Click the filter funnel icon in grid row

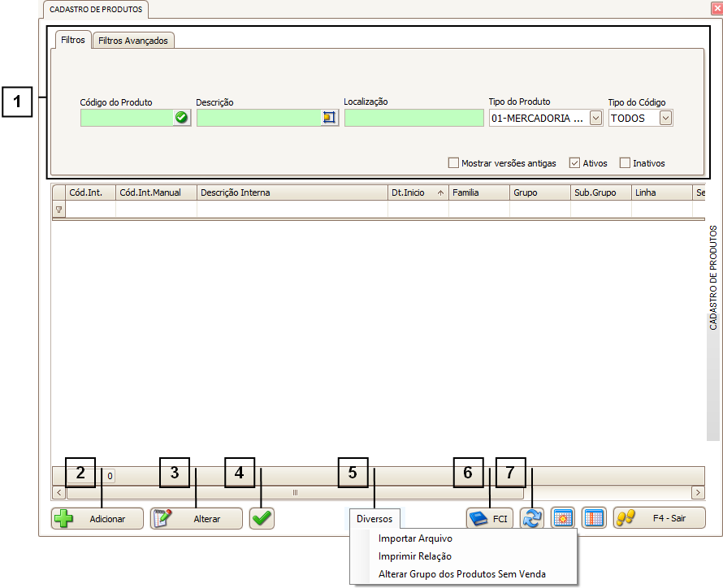tap(58, 210)
